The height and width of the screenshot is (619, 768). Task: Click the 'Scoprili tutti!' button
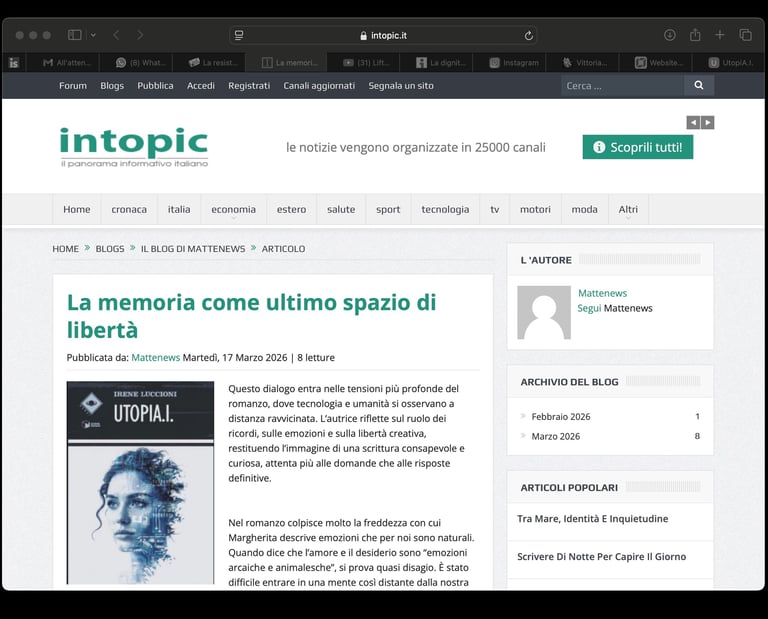(638, 147)
